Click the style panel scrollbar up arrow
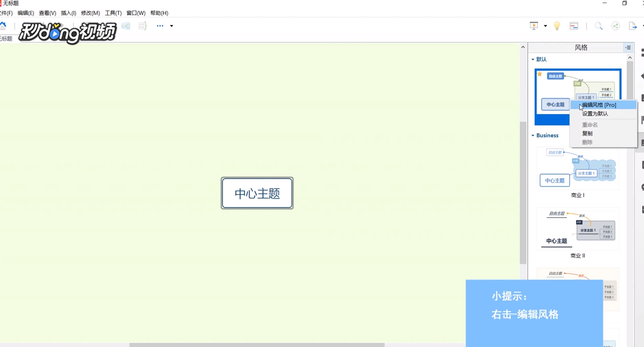Image resolution: width=644 pixels, height=347 pixels. pyautogui.click(x=630, y=57)
